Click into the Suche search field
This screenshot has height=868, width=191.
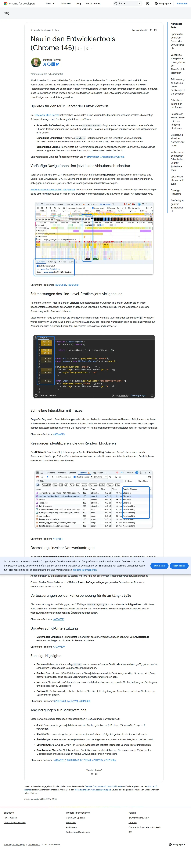pyautogui.click(x=128, y=4)
